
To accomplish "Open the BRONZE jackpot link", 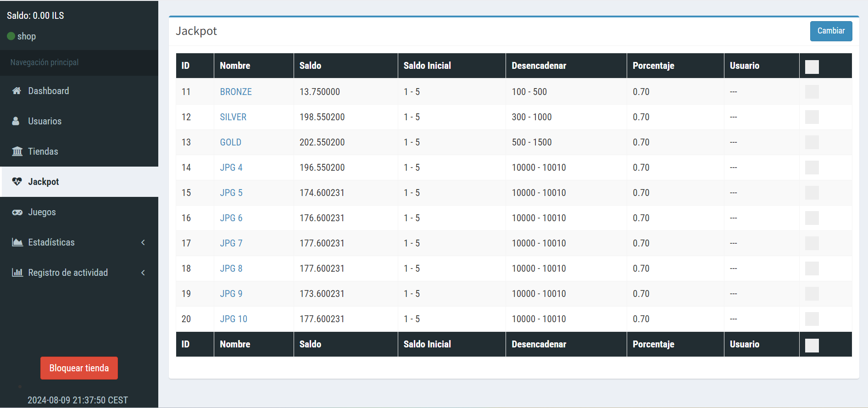I will [x=236, y=92].
